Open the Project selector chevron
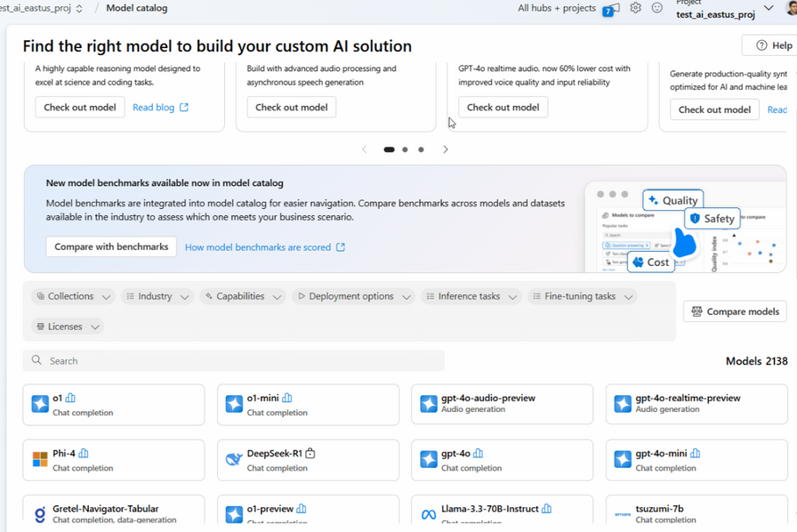 (769, 9)
